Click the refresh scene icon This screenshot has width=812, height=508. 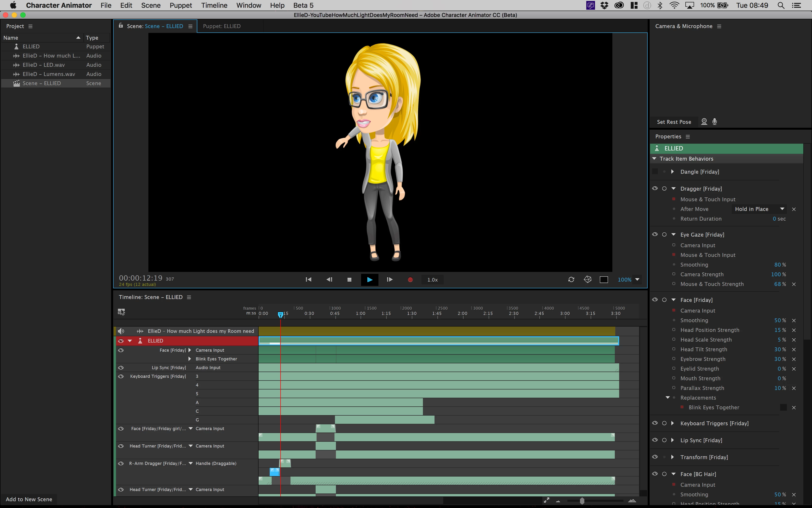tap(571, 280)
